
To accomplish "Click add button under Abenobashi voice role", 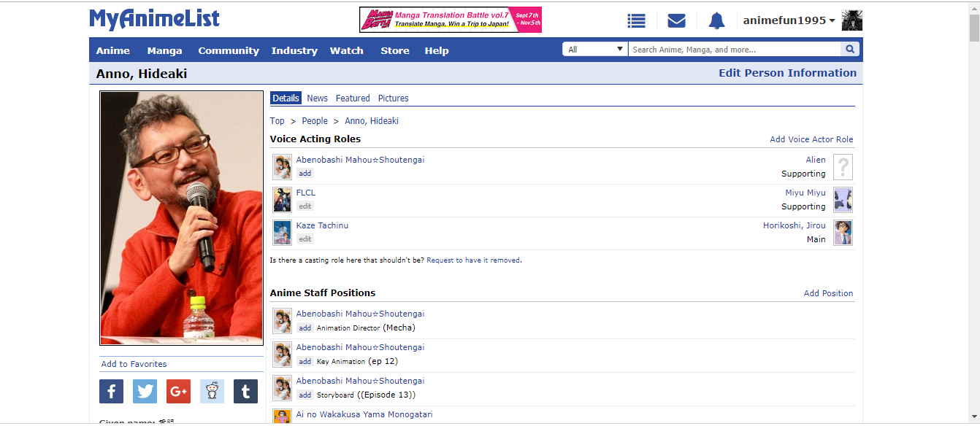I will (305, 174).
